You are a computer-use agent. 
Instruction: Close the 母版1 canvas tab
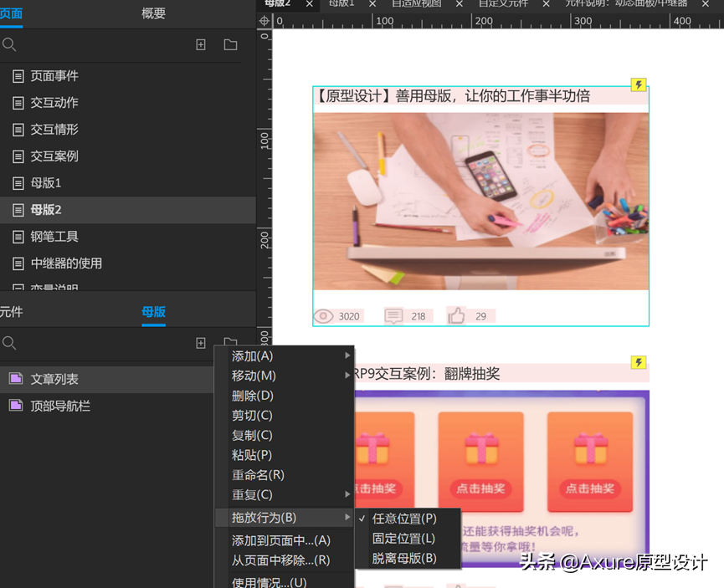(x=372, y=4)
